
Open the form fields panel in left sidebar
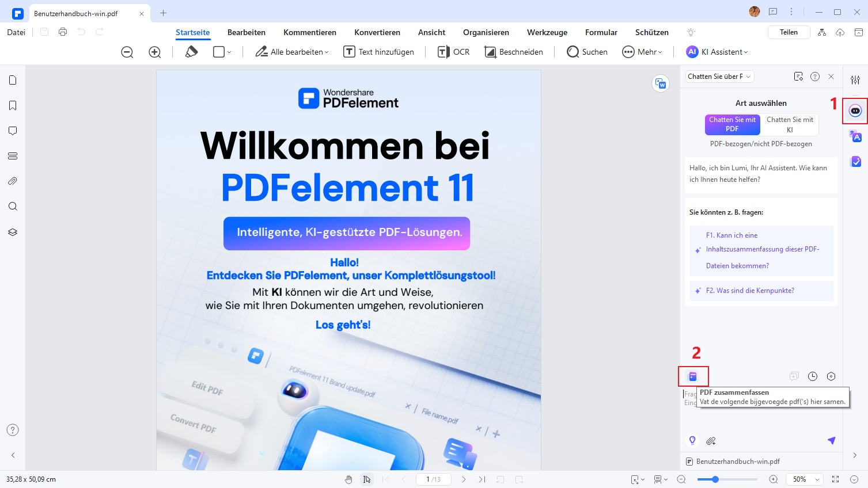click(x=13, y=156)
